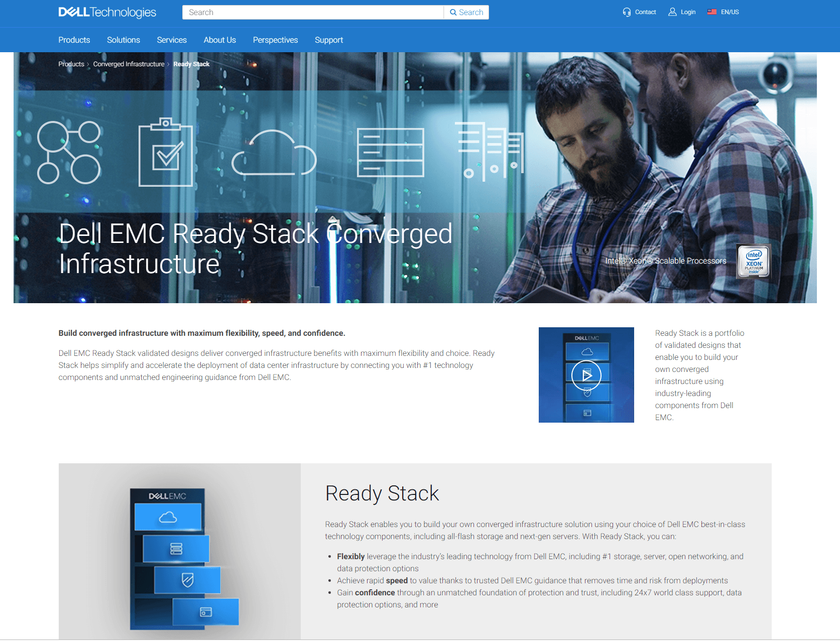Open the About Us menu
The height and width of the screenshot is (641, 840).
[x=220, y=40]
